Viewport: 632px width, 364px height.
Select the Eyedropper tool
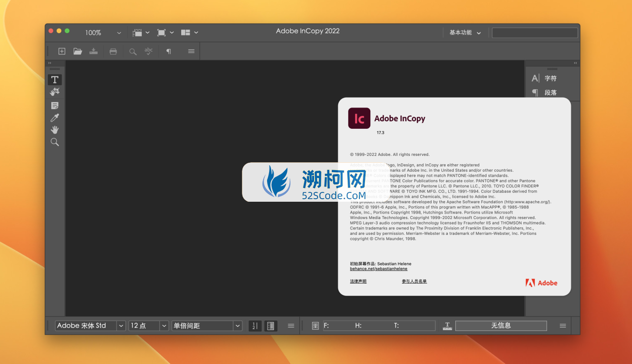pos(55,117)
